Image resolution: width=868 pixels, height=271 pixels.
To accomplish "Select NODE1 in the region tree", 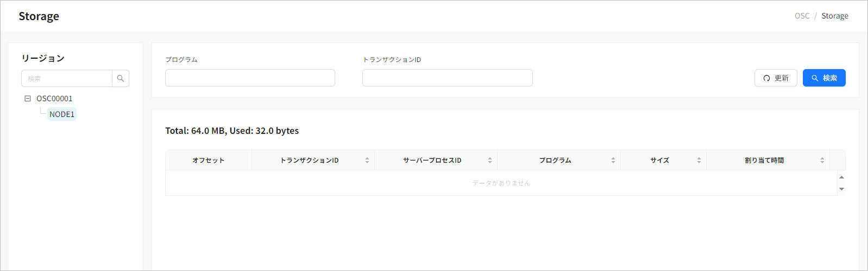I will click(x=62, y=114).
